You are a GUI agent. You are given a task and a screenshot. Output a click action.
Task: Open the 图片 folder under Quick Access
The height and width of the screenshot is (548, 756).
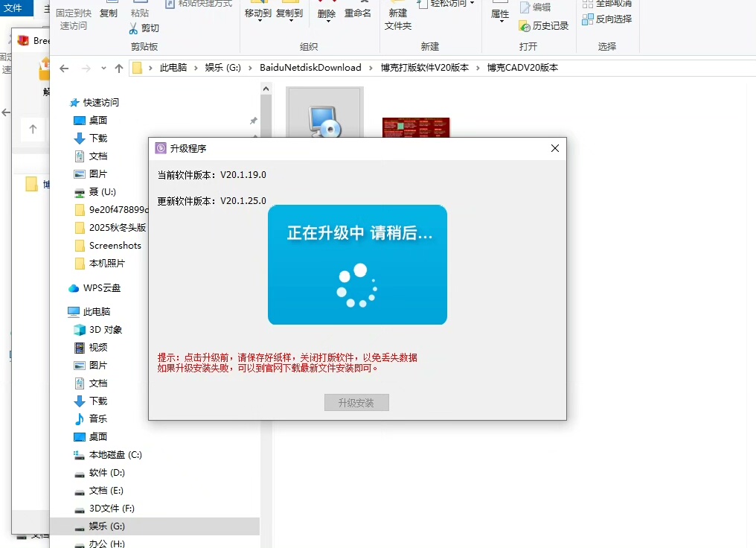(98, 173)
